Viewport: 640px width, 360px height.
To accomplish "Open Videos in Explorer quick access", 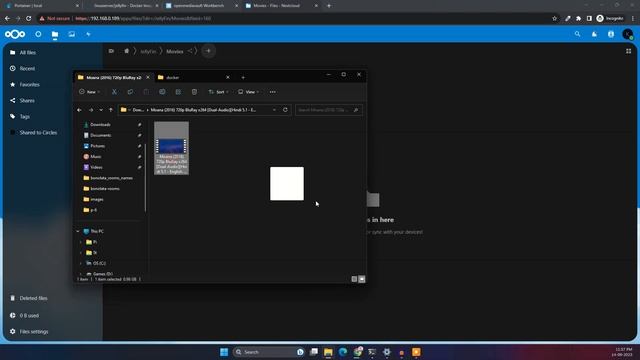I will tap(96, 167).
